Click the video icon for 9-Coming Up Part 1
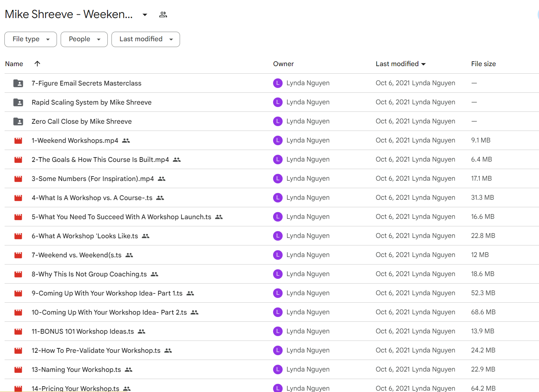Screen dimensions: 539x392 [18, 293]
